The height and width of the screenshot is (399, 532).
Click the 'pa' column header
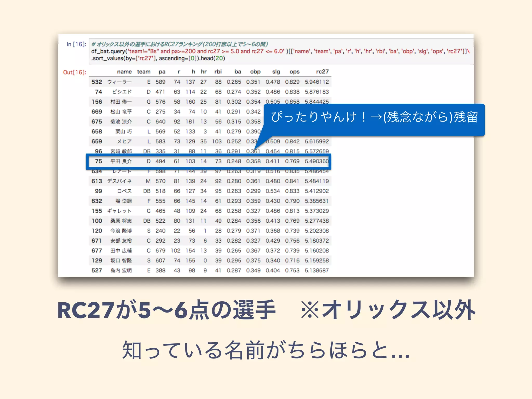(162, 72)
